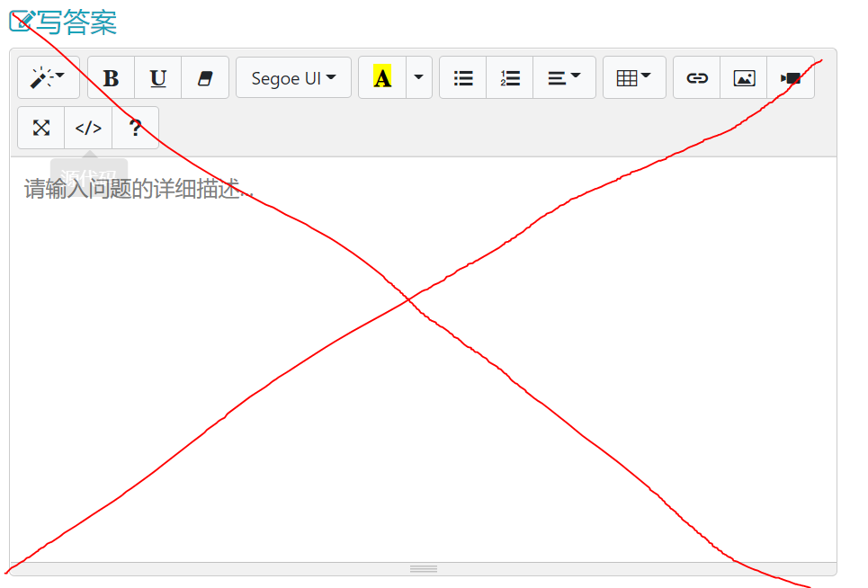Insert a video into the editor
Viewport: 868px width, 588px height.
[x=791, y=77]
